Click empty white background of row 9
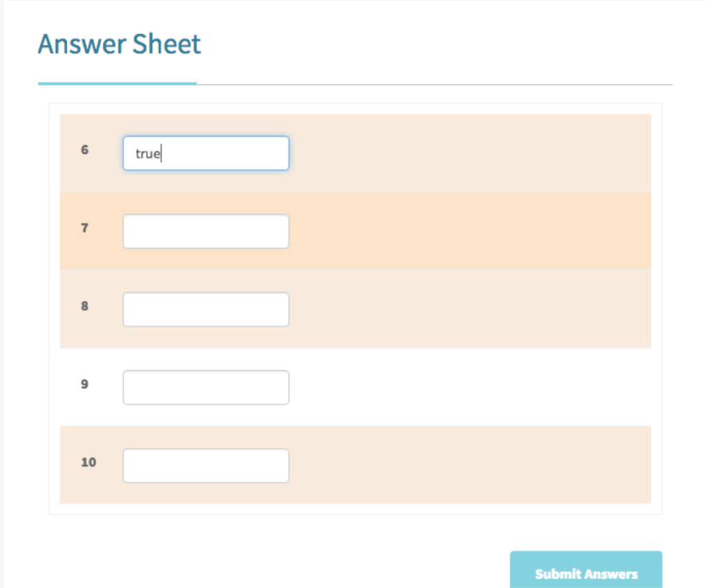Viewport: 707px width, 588px height. [x=469, y=387]
